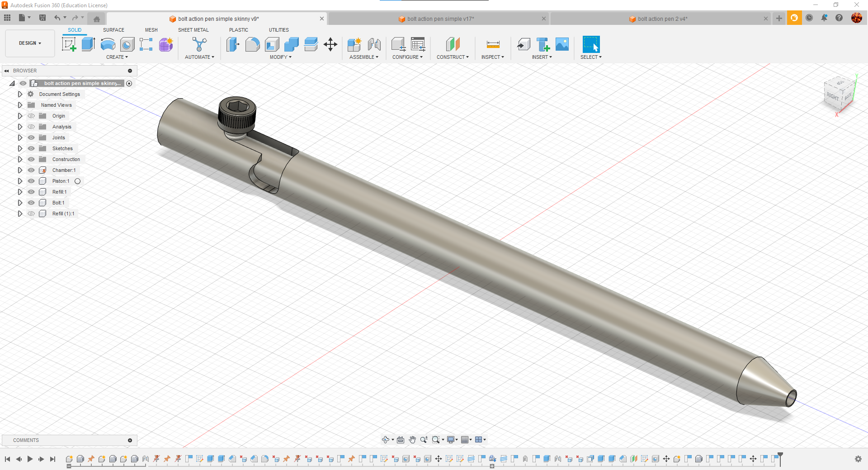Open the MODIFY dropdown menu
Image resolution: width=868 pixels, height=470 pixels.
(x=281, y=57)
